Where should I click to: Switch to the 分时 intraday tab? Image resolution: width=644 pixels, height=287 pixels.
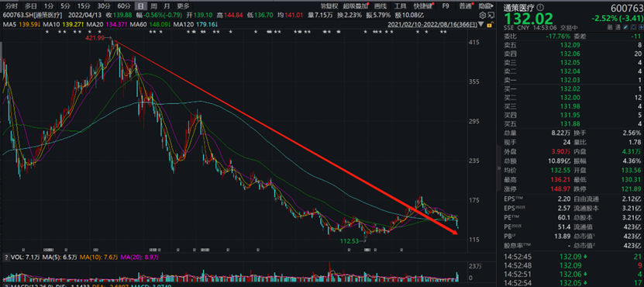12,5
